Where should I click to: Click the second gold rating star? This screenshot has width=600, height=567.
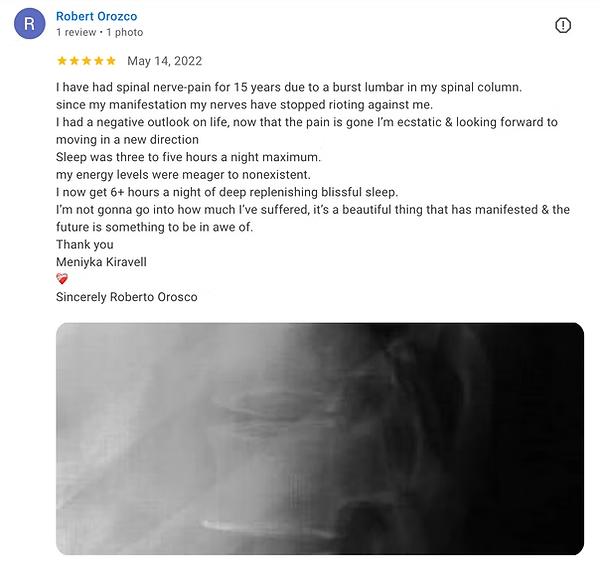click(74, 61)
